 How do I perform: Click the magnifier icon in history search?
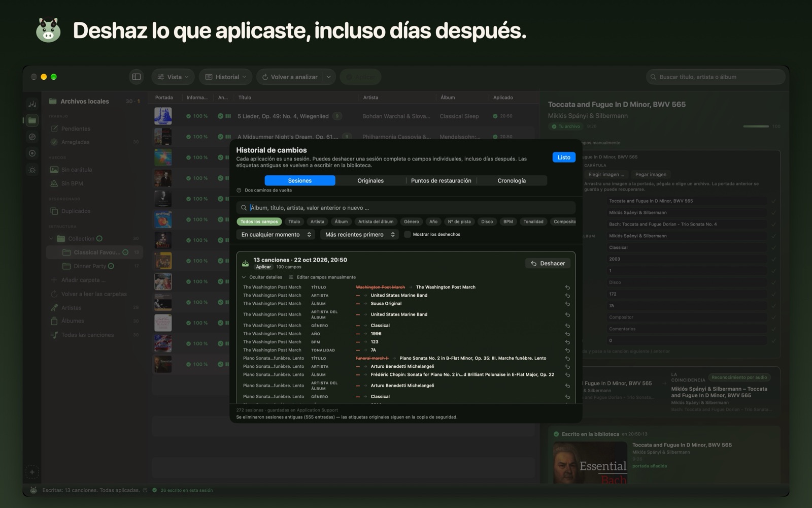[x=244, y=208]
